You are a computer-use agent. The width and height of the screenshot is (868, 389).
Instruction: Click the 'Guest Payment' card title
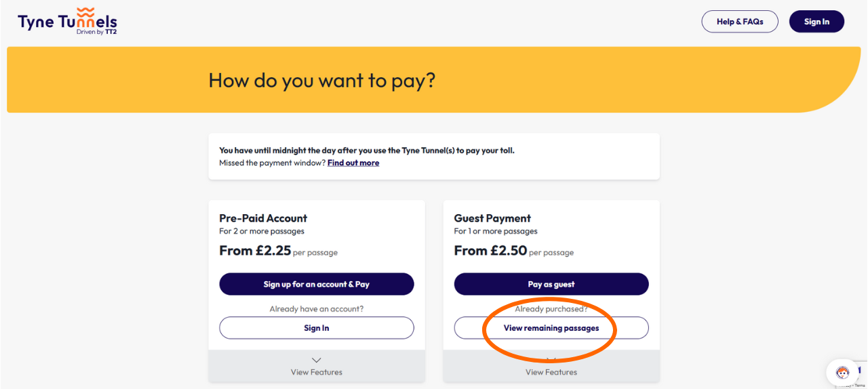492,218
